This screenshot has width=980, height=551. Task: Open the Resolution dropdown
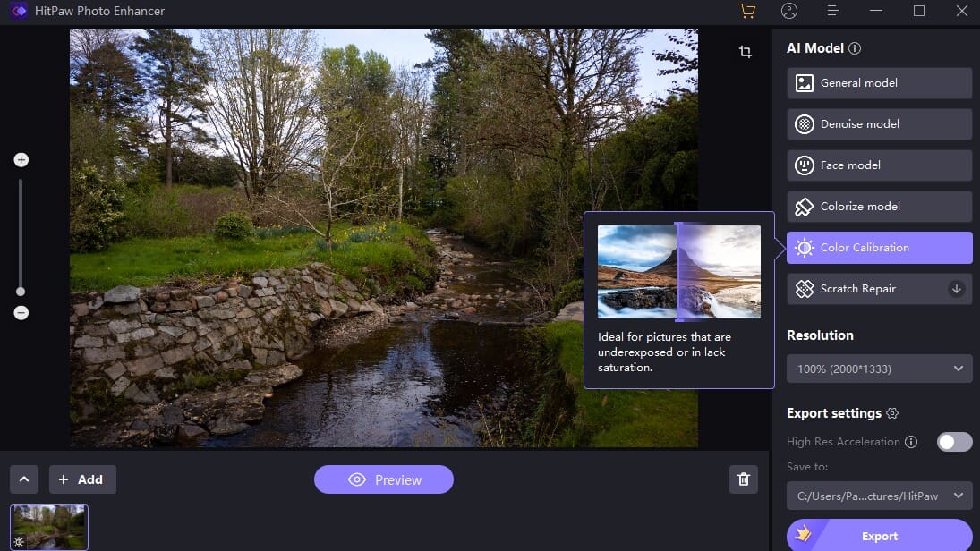[x=879, y=368]
